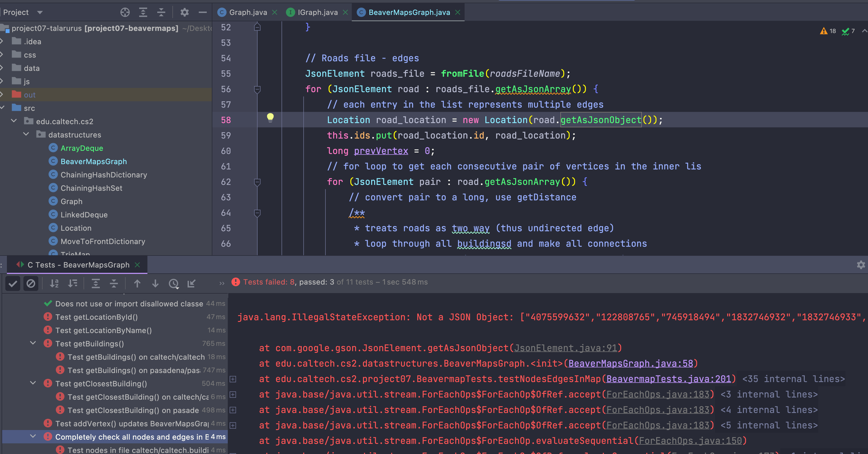Viewport: 868px width, 454px height.
Task: Click the locate file target icon
Action: point(125,13)
